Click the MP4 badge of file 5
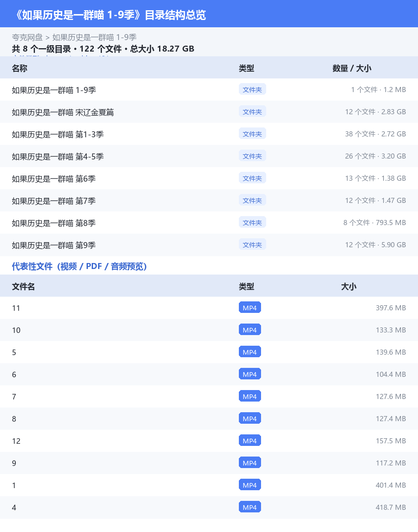Viewport: 418px width, 532px height. tap(250, 352)
